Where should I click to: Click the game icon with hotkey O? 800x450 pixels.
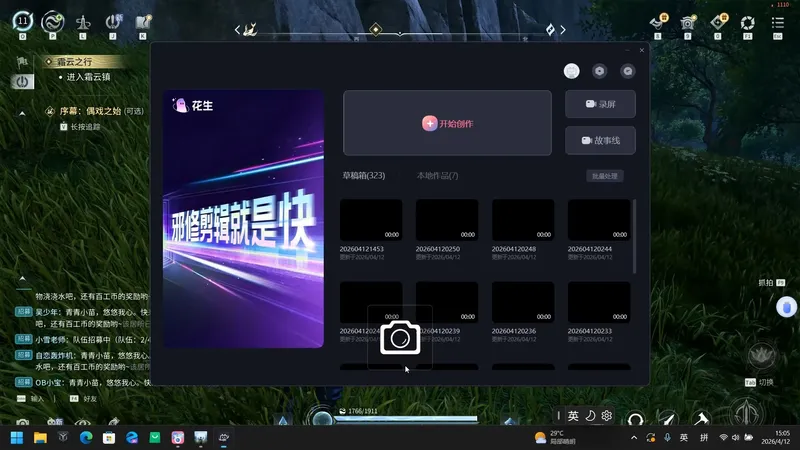tap(22, 22)
